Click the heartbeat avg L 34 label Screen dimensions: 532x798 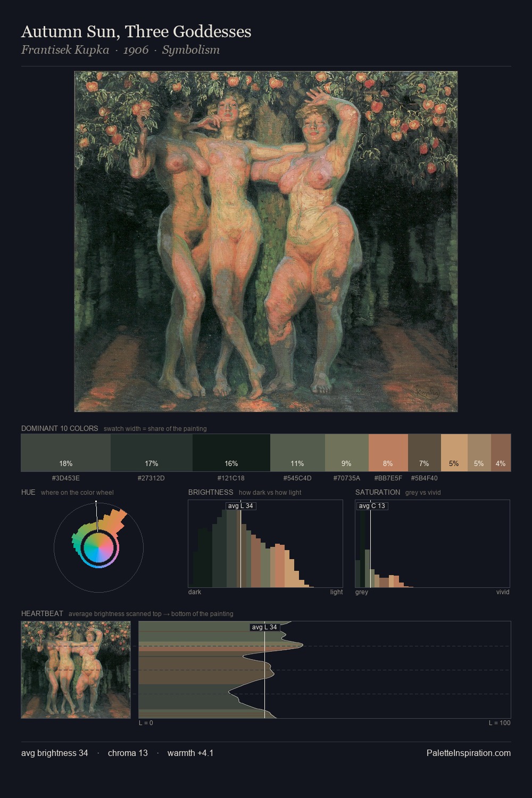tap(264, 627)
